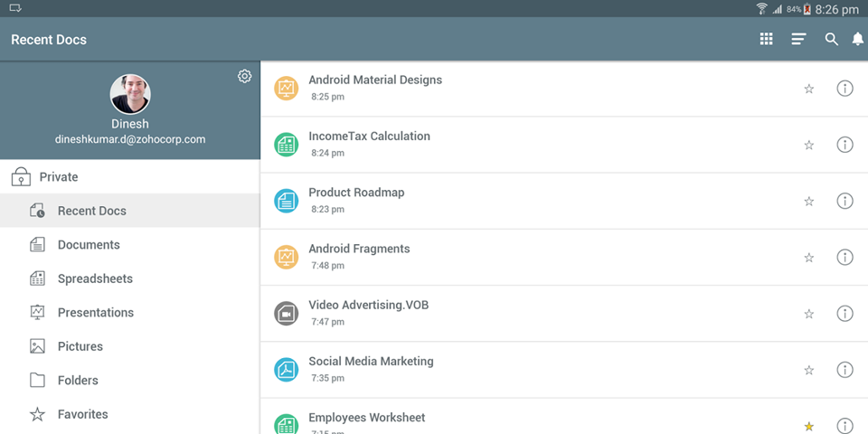Click the Social Media Marketing PDF icon
Image resolution: width=868 pixels, height=434 pixels.
[x=287, y=370]
